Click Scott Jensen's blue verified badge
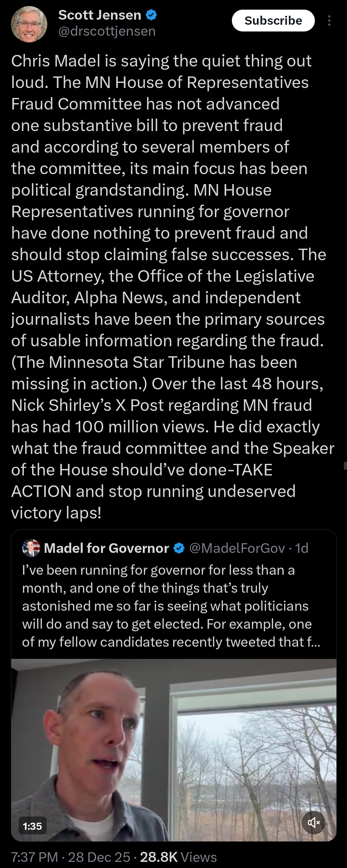The image size is (347, 868). pyautogui.click(x=151, y=15)
